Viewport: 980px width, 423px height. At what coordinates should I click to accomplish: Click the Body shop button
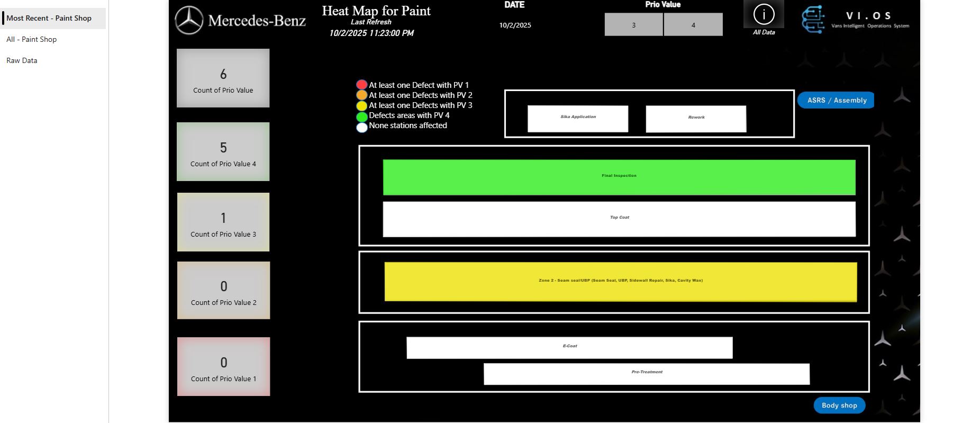click(x=839, y=405)
